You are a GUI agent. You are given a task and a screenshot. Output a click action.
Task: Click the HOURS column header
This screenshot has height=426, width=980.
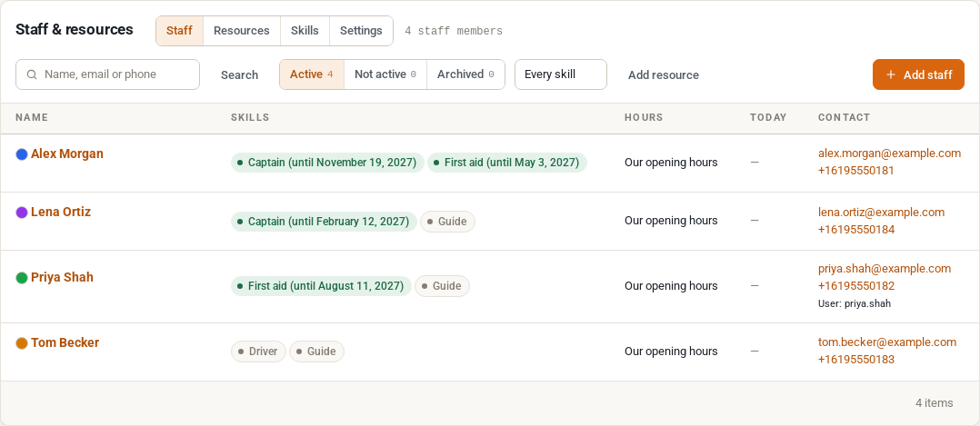(644, 117)
